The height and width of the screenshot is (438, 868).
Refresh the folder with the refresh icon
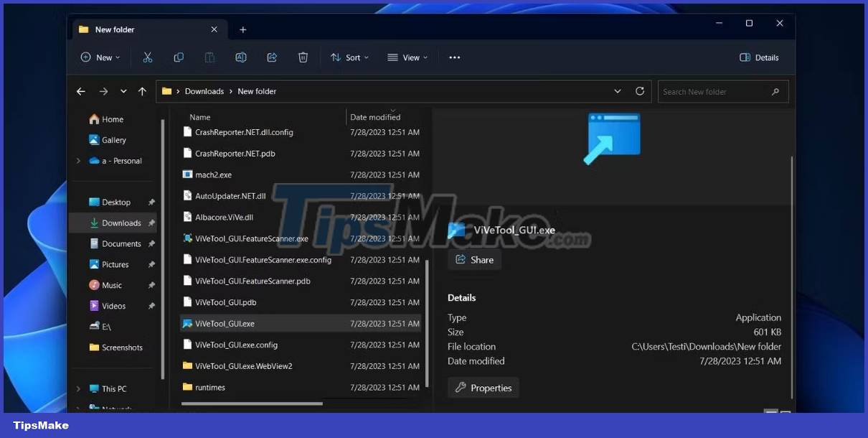click(x=640, y=91)
